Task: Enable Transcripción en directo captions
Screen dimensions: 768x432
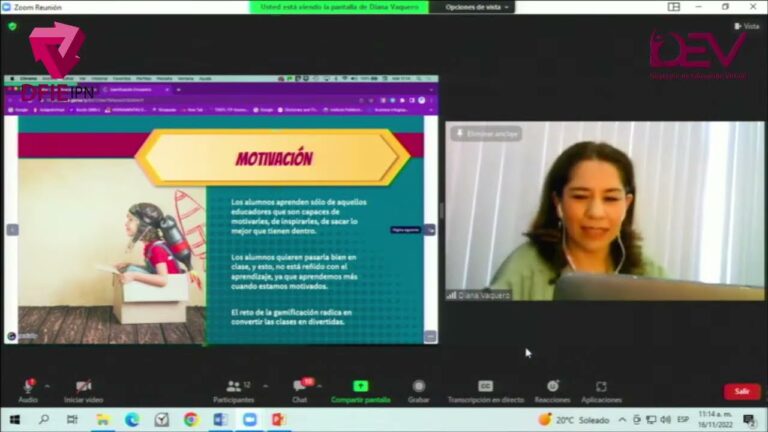Action: [485, 387]
